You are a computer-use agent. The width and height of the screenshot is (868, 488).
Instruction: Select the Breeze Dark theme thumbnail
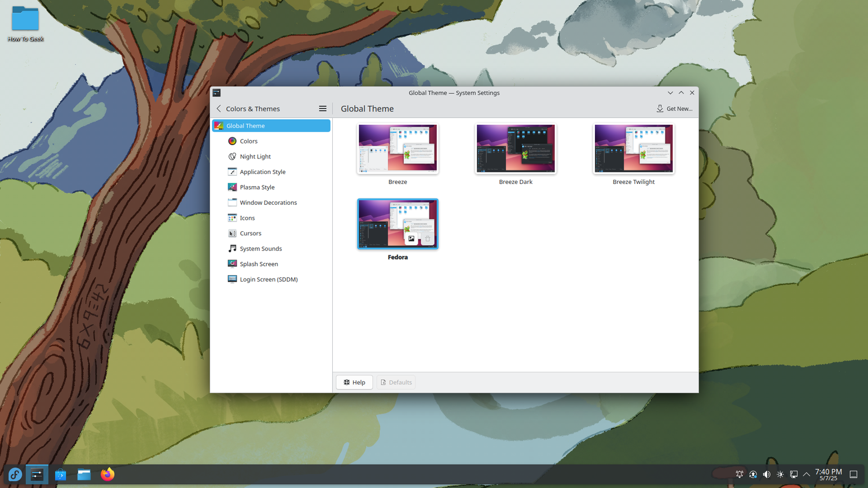(x=516, y=149)
